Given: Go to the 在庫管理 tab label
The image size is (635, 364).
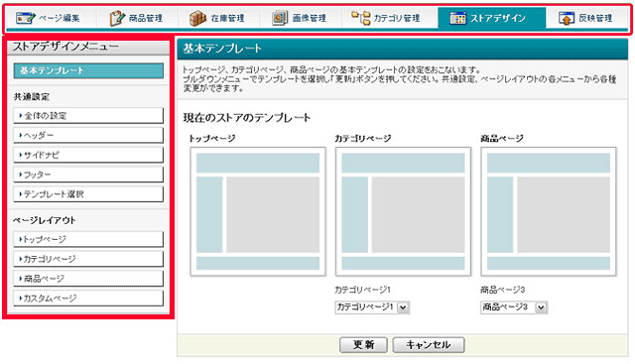Looking at the screenshot, I should [227, 18].
